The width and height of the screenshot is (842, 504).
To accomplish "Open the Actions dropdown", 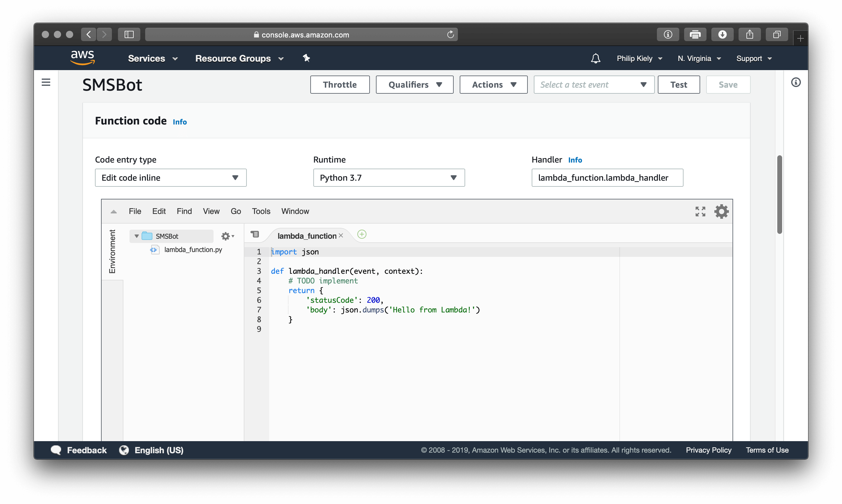I will tap(493, 85).
